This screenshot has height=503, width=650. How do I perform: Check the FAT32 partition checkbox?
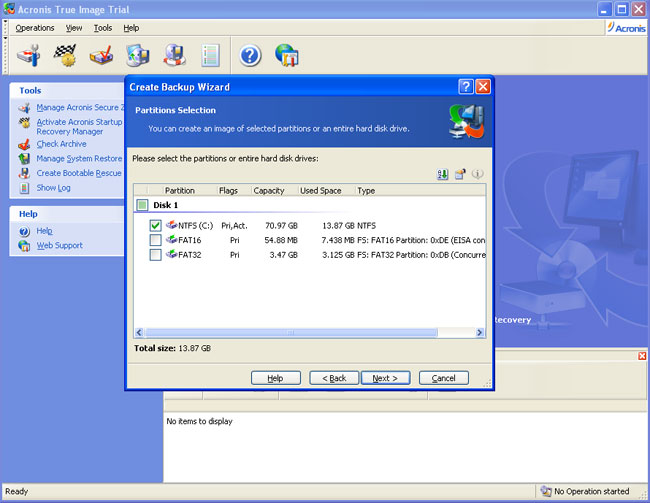[155, 255]
